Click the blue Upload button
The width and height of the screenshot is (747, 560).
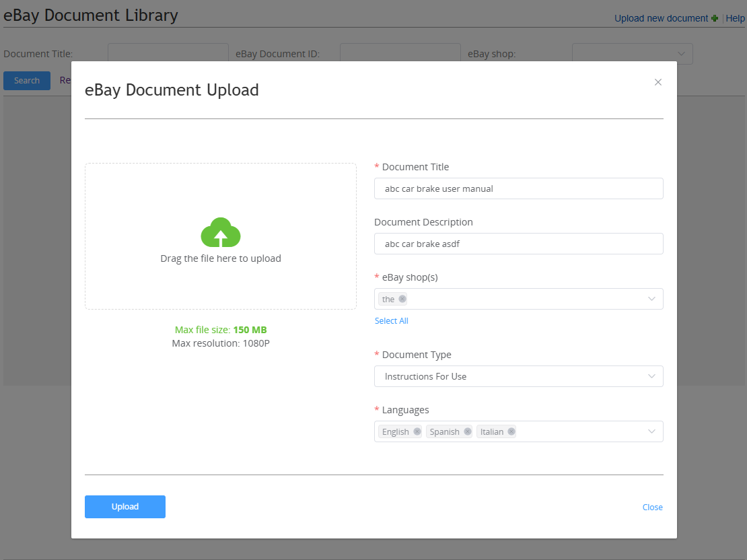point(124,507)
